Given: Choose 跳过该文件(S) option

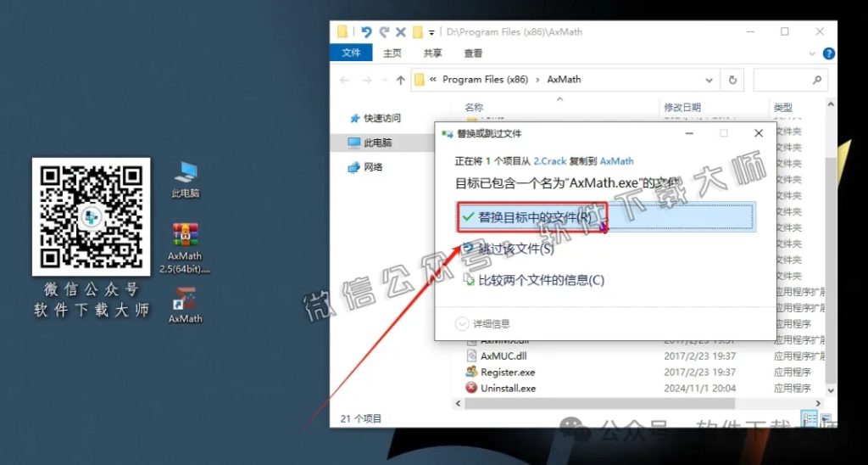Looking at the screenshot, I should [x=516, y=249].
